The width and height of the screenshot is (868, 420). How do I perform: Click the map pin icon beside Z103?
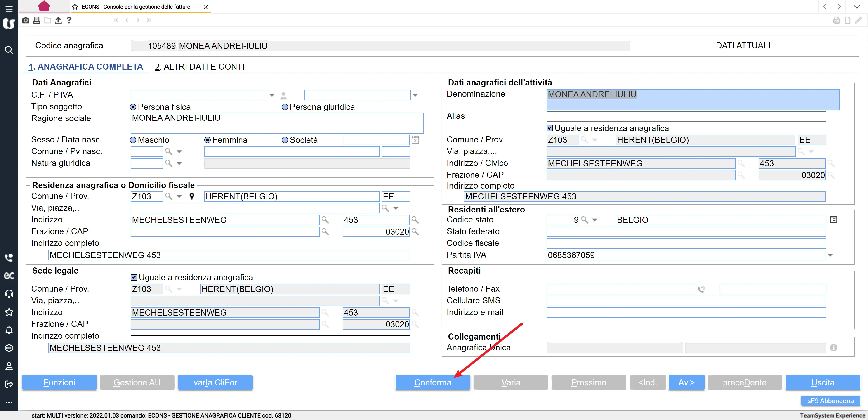coord(192,196)
